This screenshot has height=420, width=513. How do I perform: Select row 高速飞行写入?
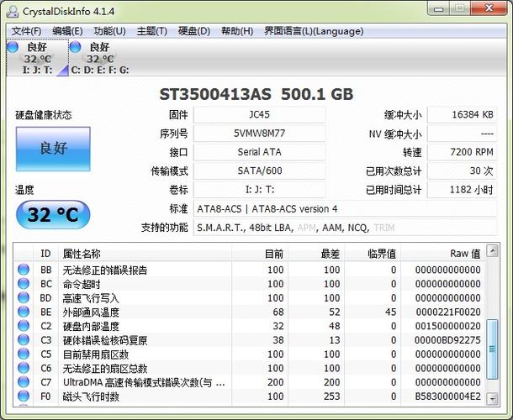click(250, 297)
